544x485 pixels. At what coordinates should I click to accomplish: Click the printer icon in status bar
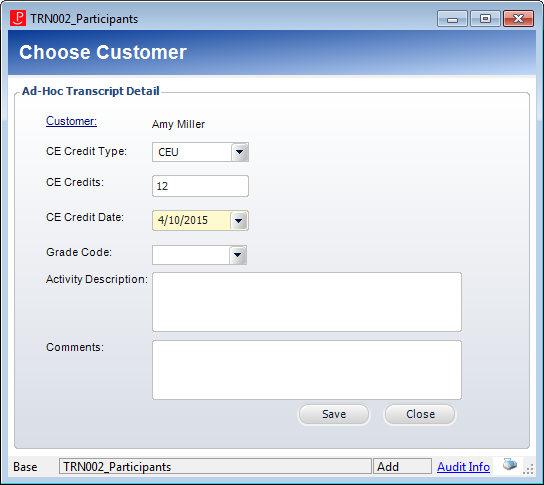point(510,465)
